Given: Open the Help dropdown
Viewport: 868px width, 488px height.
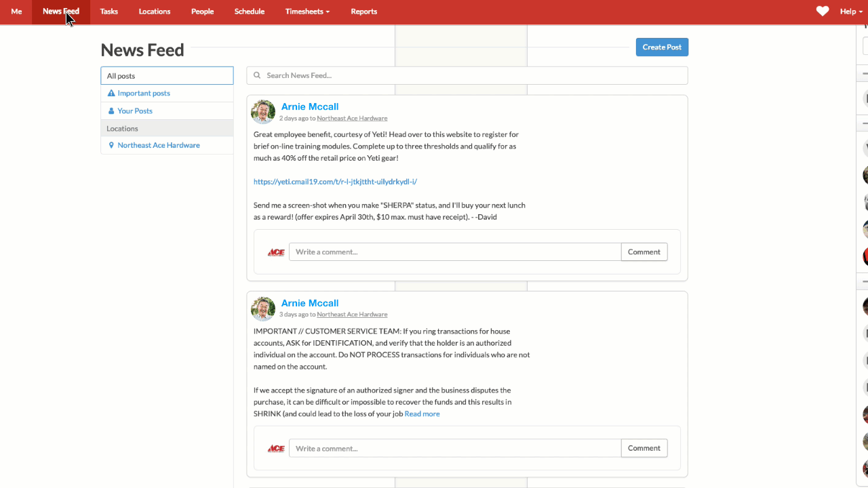Looking at the screenshot, I should click(850, 12).
